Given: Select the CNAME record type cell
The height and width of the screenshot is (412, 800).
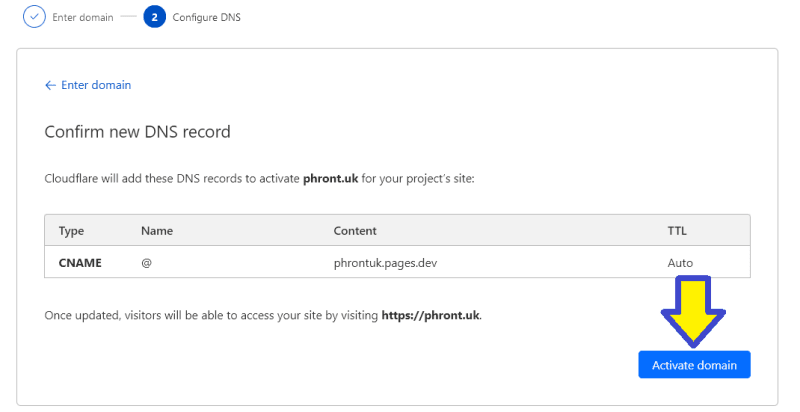Looking at the screenshot, I should point(80,263).
